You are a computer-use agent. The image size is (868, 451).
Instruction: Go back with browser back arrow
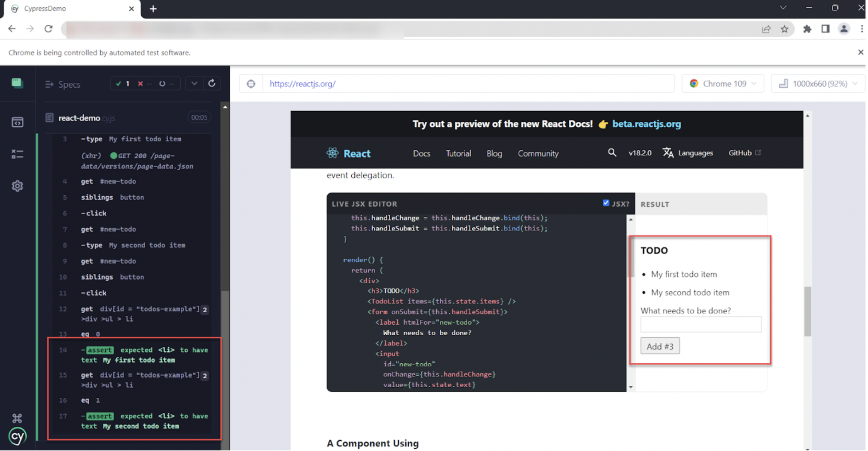coord(12,28)
